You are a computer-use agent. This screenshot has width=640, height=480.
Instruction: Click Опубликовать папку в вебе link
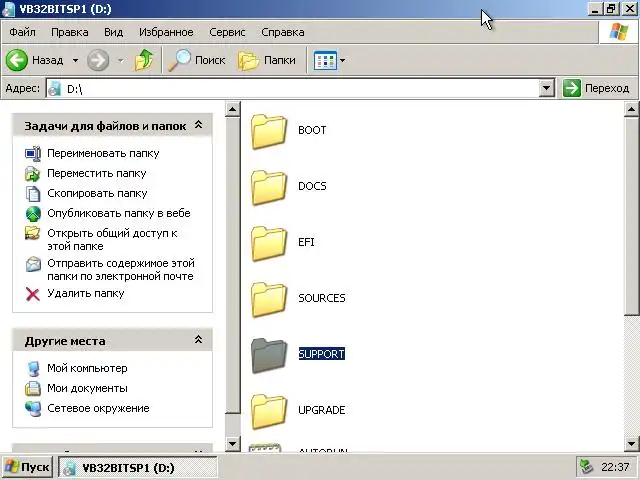119,213
